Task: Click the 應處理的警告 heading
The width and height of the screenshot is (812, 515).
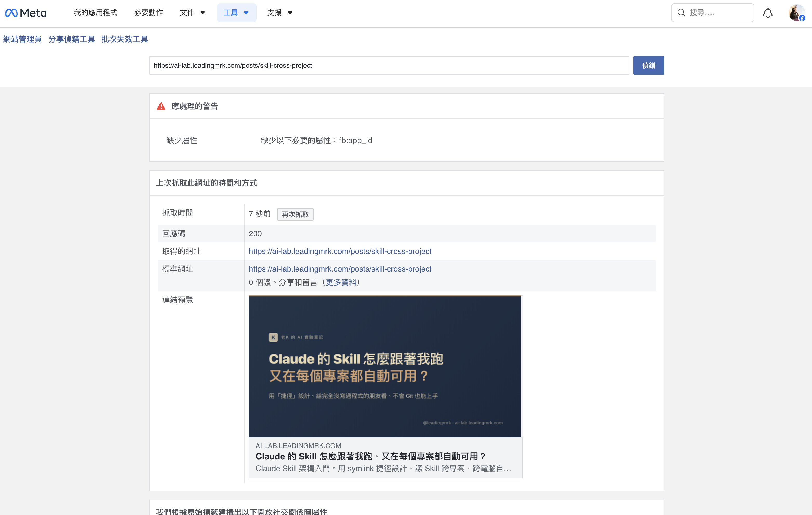Action: click(195, 106)
